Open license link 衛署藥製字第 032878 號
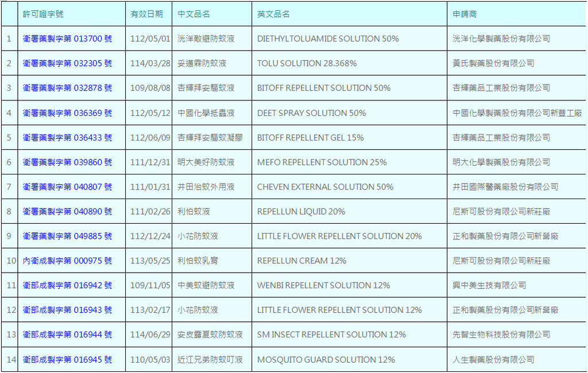The width and height of the screenshot is (588, 373). pyautogui.click(x=67, y=88)
